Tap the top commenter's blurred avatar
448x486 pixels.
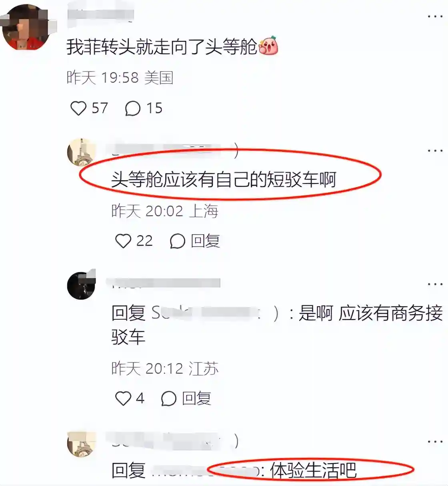click(x=26, y=27)
